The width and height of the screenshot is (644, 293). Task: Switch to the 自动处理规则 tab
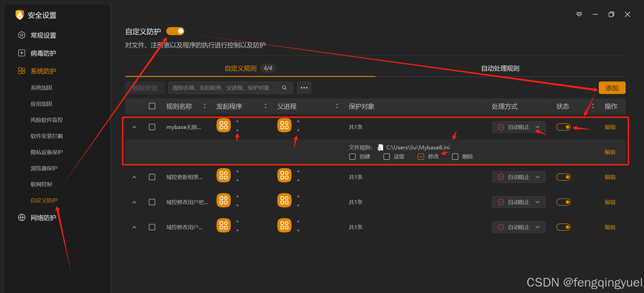coord(500,68)
